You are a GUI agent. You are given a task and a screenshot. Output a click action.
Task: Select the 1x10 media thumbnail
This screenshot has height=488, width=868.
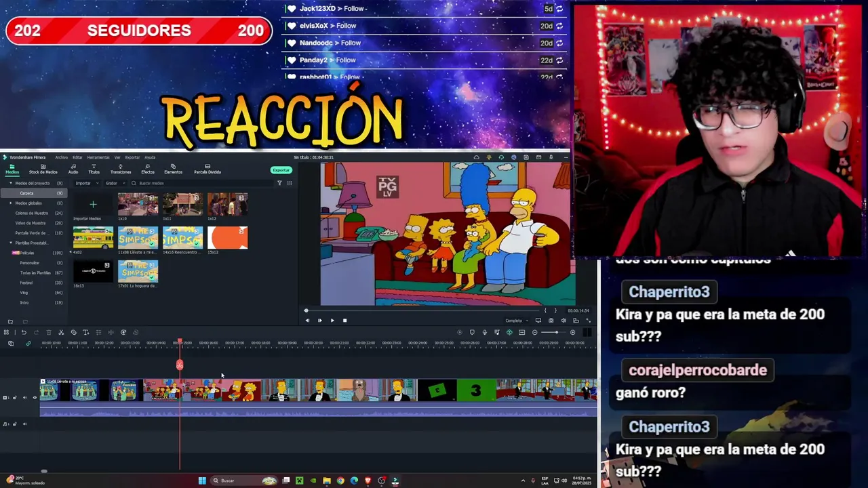[x=138, y=205]
